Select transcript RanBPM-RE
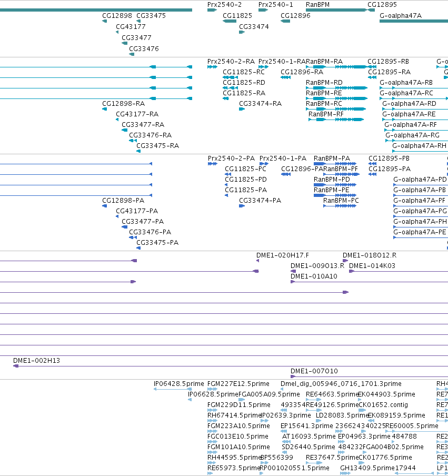This screenshot has height=476, width=448. click(x=324, y=93)
